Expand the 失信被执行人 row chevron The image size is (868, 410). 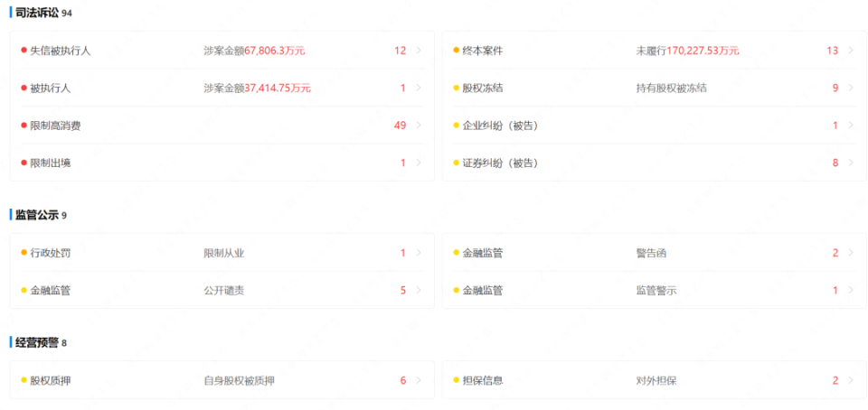coord(419,51)
